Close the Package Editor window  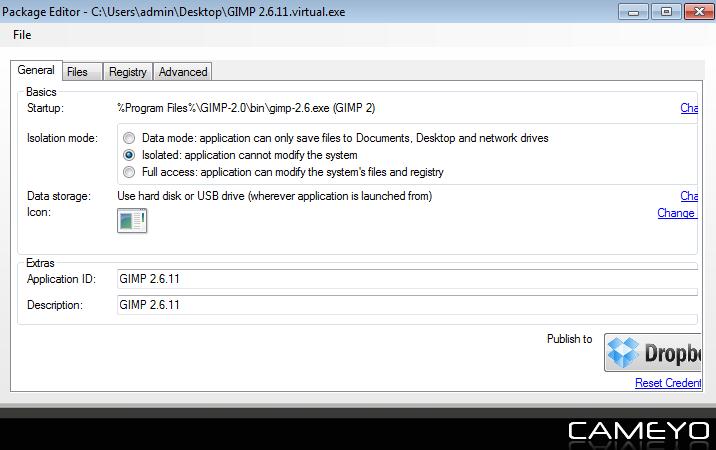pos(699,12)
